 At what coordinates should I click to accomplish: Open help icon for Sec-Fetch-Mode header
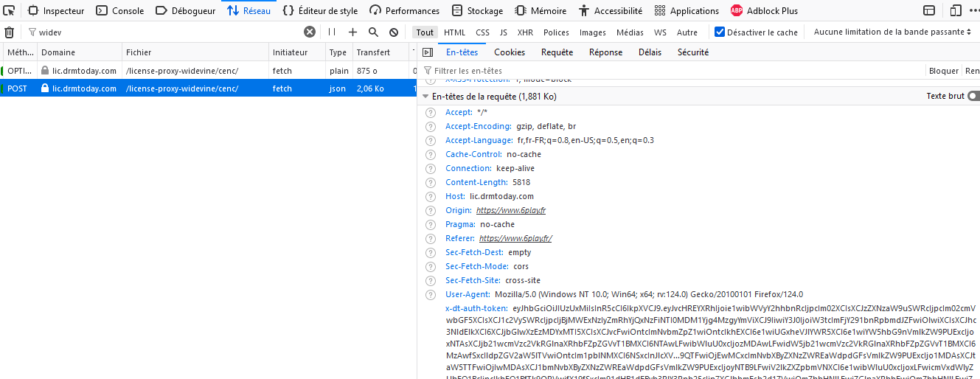[x=430, y=267]
